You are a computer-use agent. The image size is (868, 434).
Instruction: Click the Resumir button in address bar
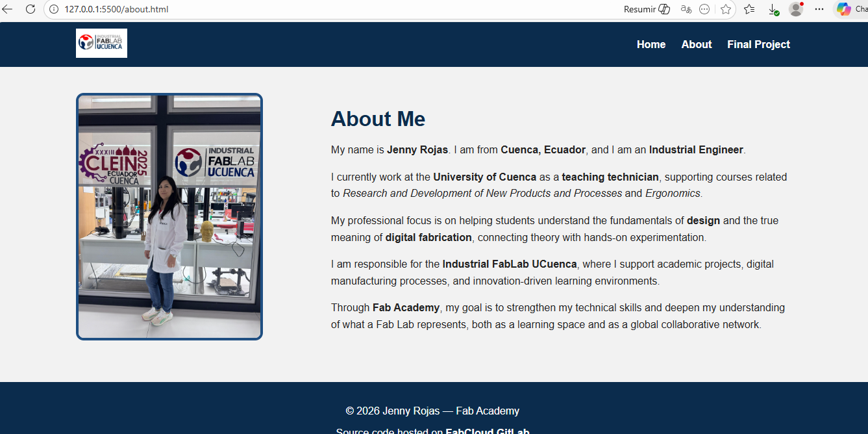click(x=647, y=9)
